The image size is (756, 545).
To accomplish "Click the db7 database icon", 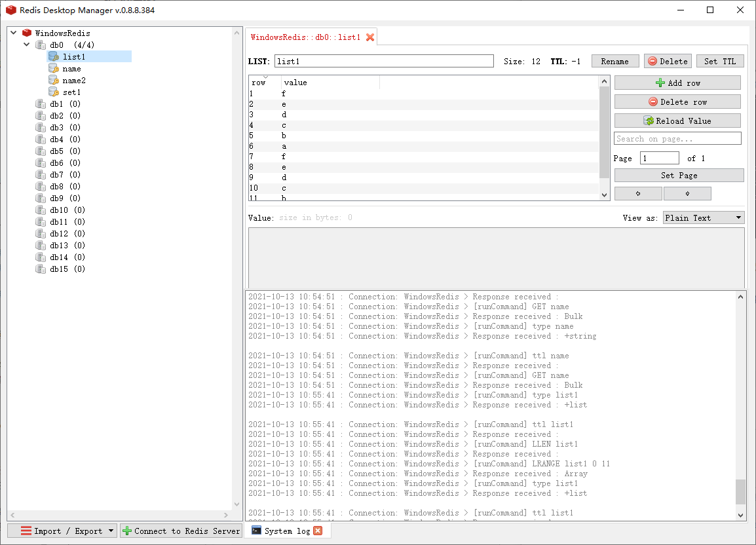I will pyautogui.click(x=41, y=175).
